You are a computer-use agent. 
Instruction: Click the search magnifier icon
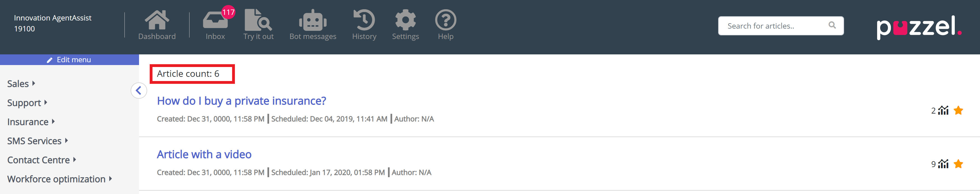click(x=832, y=26)
